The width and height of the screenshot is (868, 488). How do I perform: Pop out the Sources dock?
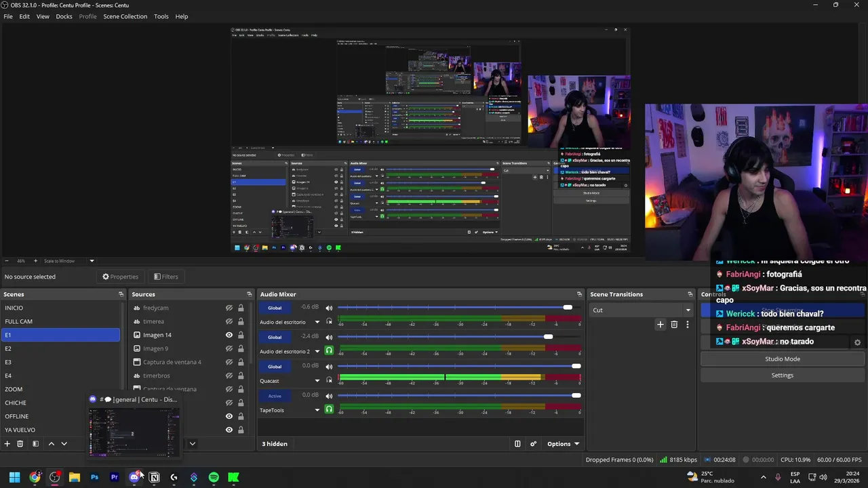[x=249, y=294]
